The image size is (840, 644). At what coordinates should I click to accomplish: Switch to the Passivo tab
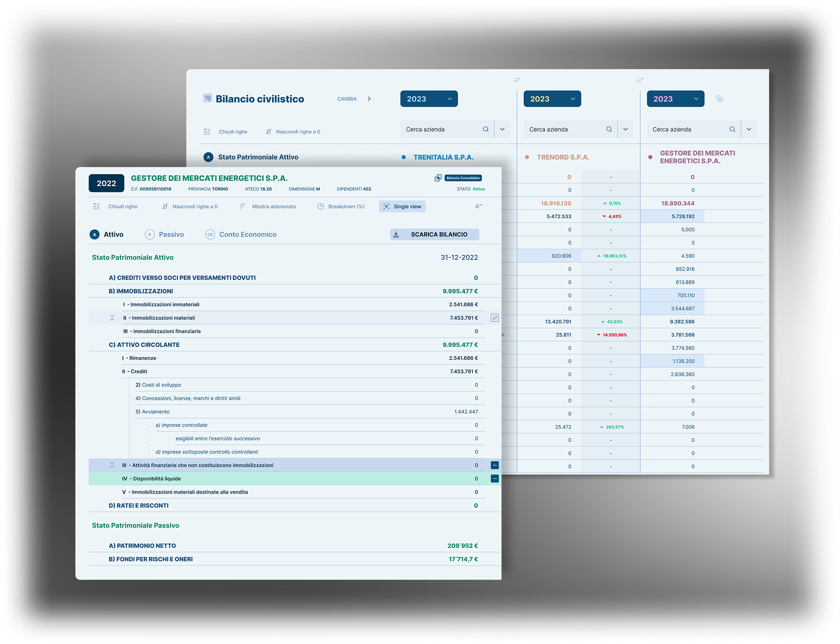[x=164, y=234]
